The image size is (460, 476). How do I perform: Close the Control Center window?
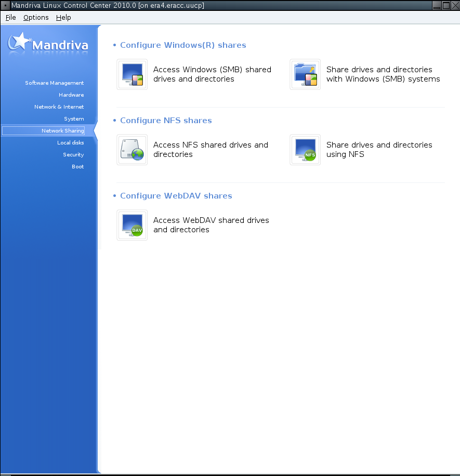click(x=455, y=6)
